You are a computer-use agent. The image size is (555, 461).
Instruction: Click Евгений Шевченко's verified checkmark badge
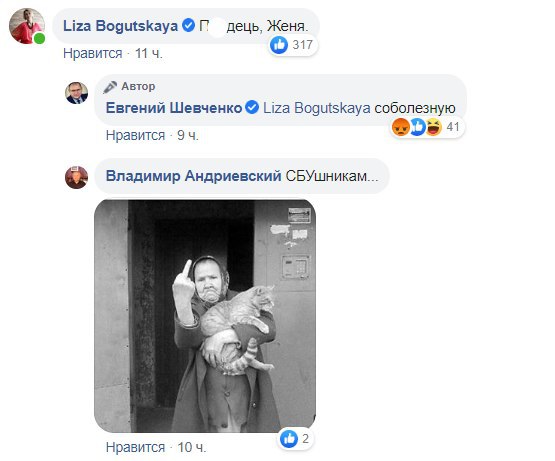click(x=252, y=107)
